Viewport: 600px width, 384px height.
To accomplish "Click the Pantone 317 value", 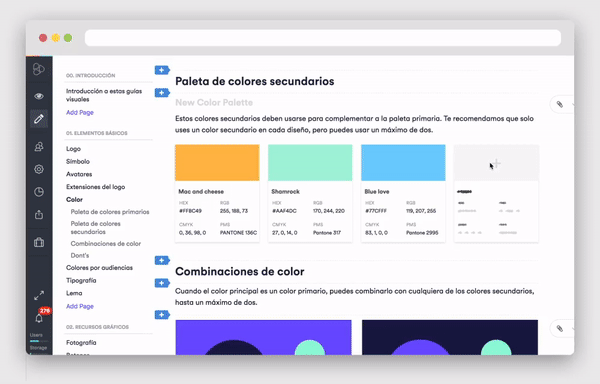I will (327, 233).
